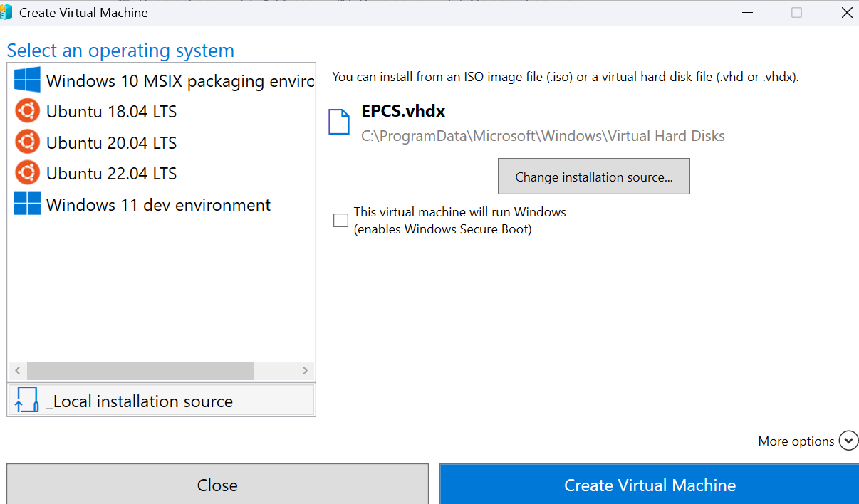Click the EPCS.vhdx file icon

click(339, 122)
